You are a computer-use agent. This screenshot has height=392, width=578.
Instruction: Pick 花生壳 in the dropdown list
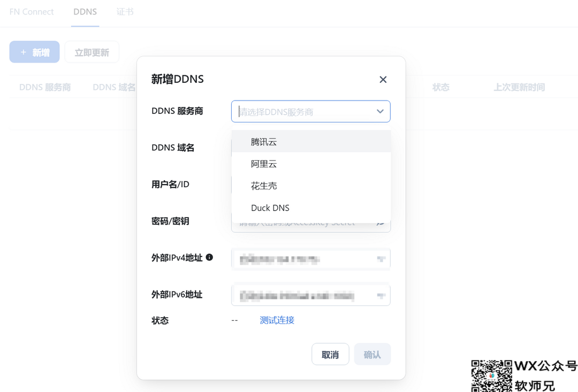pos(311,186)
